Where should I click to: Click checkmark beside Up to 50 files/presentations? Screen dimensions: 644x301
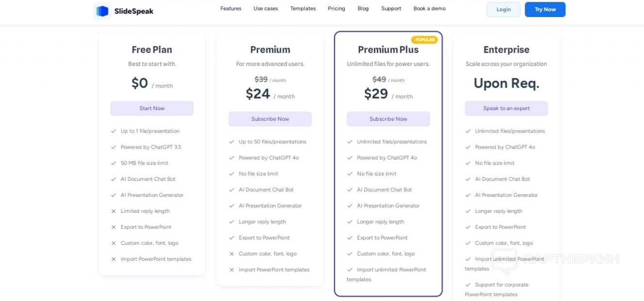pyautogui.click(x=232, y=142)
